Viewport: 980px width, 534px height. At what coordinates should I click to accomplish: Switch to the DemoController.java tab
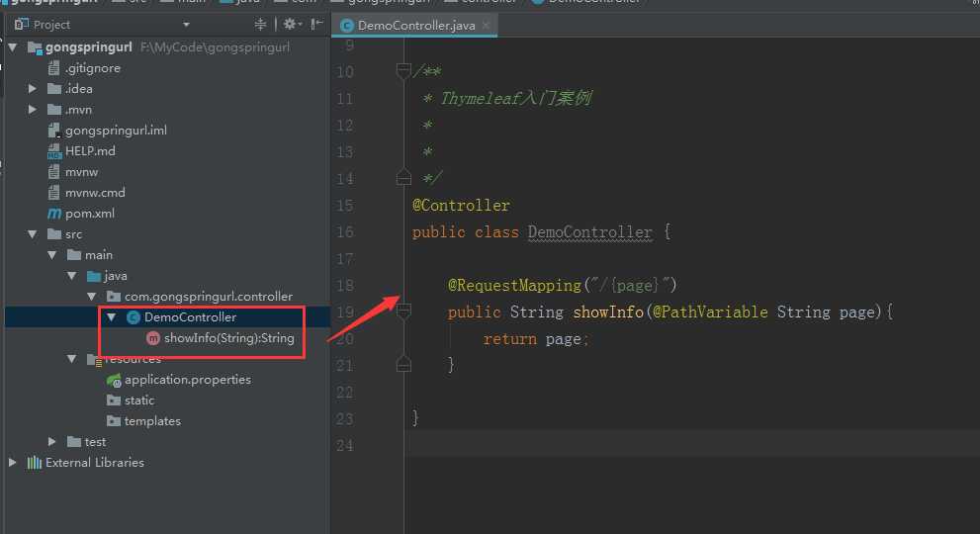click(x=416, y=26)
